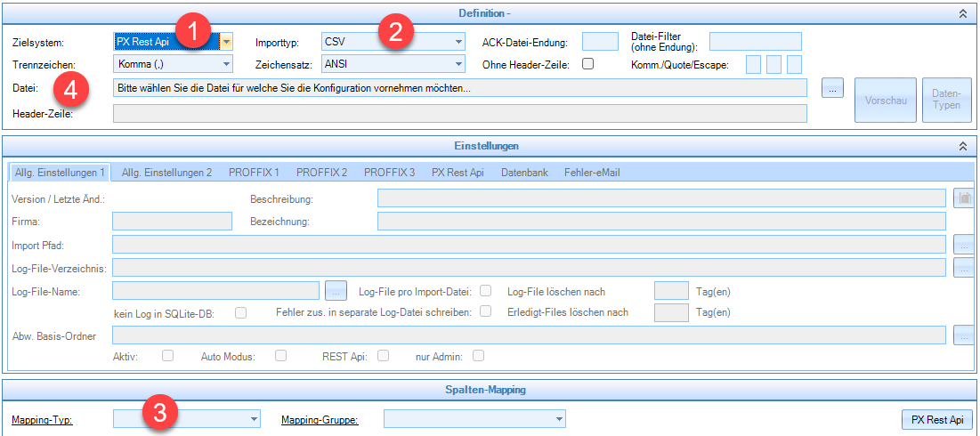This screenshot has width=980, height=436.
Task: Open the Zeichensatz dropdown showing ANSI
Action: 458,64
